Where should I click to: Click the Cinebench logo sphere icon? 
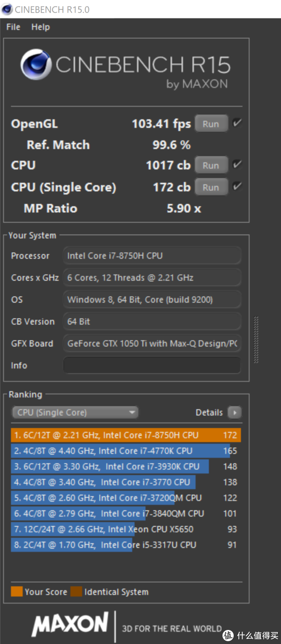tap(36, 65)
